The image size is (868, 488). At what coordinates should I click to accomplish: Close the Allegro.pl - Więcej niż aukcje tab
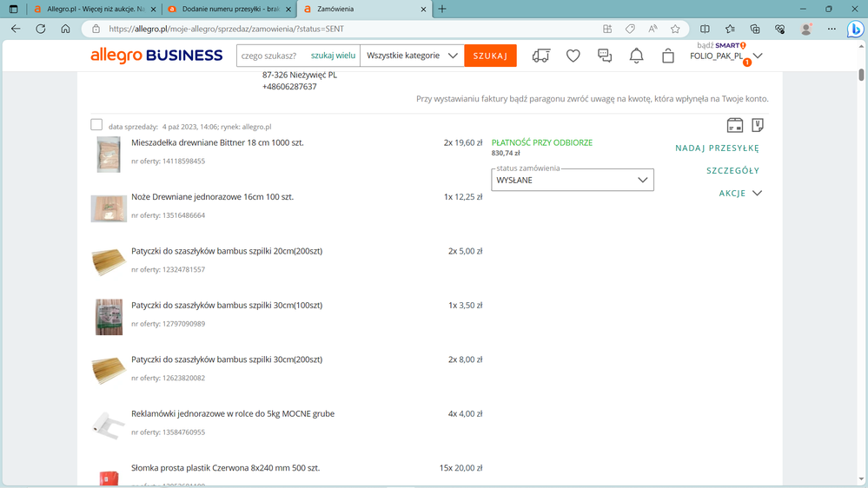(x=153, y=10)
